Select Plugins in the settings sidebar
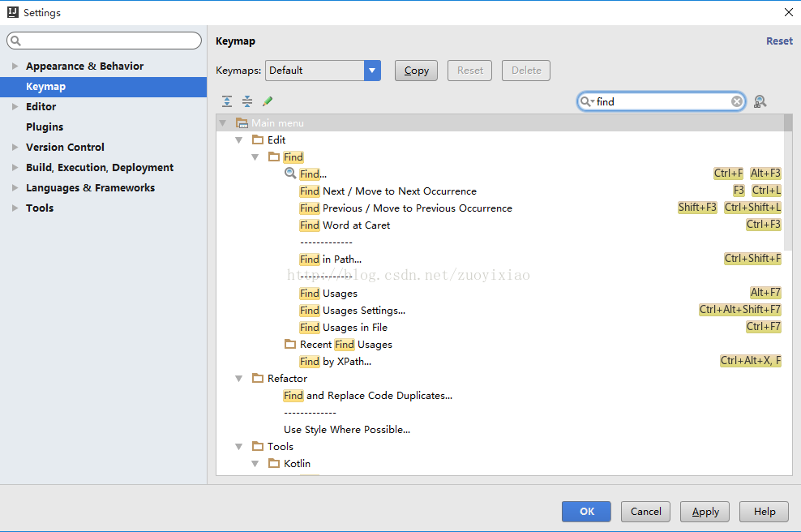This screenshot has width=801, height=532. (45, 127)
